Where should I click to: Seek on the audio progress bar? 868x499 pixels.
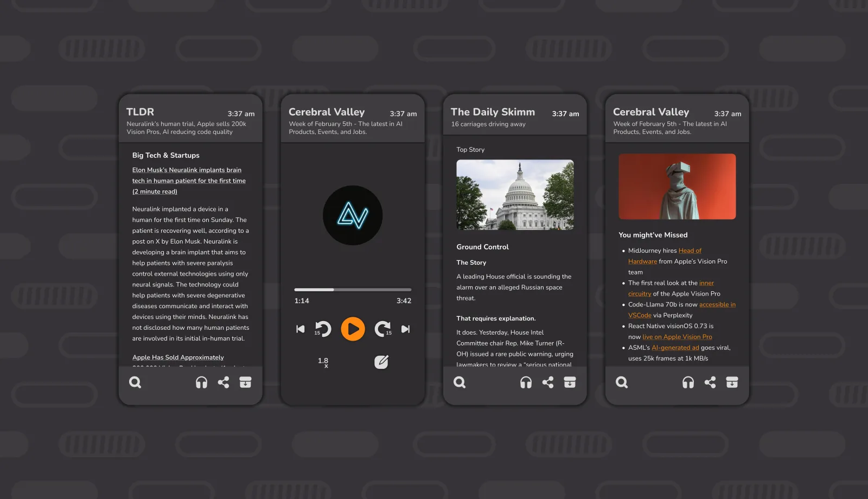(353, 290)
